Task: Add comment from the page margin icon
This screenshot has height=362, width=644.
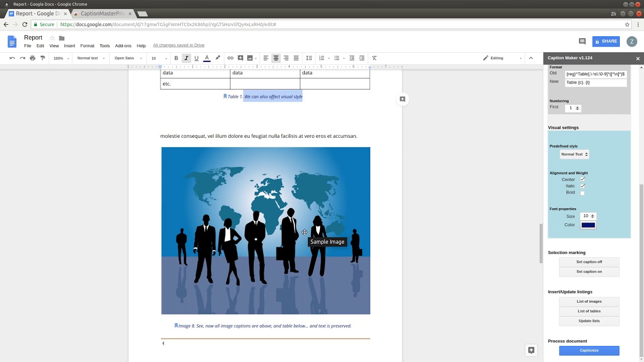Action: tap(403, 99)
